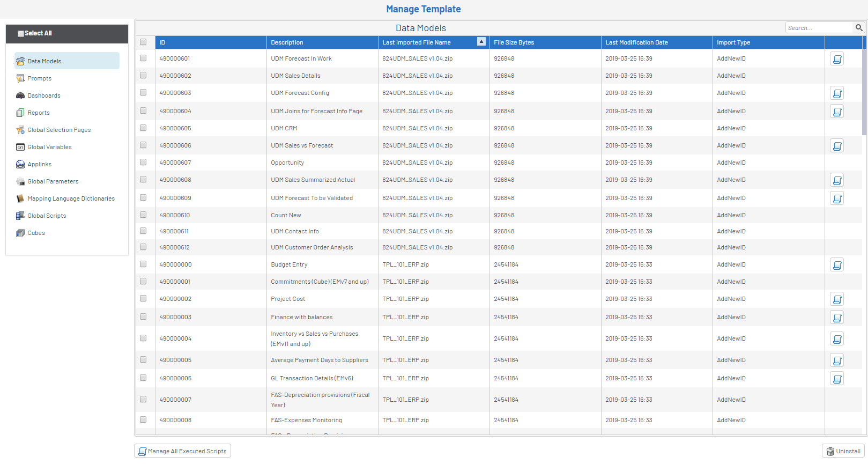Sort by Last Modification Date column

(x=636, y=42)
